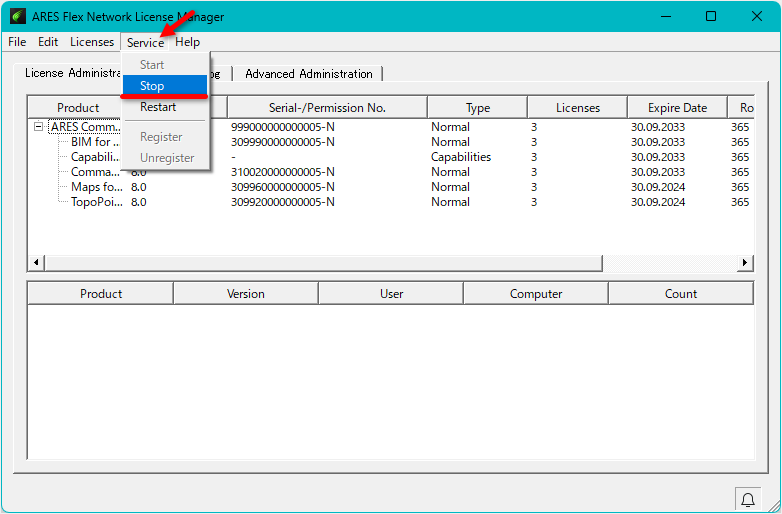
Task: Click the Computer column header
Action: click(536, 294)
